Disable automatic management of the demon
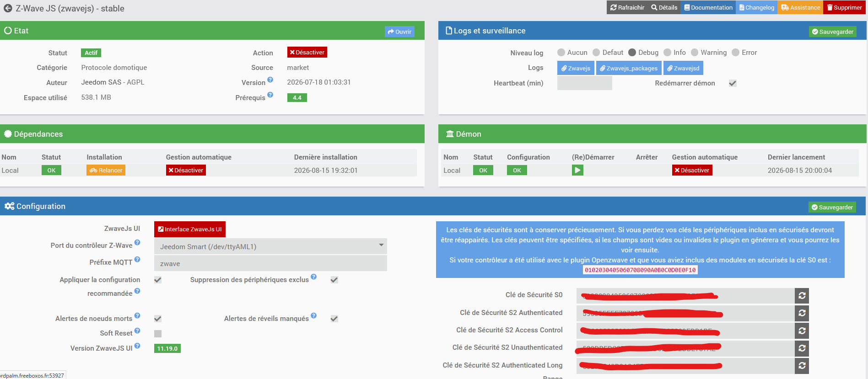The height and width of the screenshot is (379, 868). (x=692, y=170)
